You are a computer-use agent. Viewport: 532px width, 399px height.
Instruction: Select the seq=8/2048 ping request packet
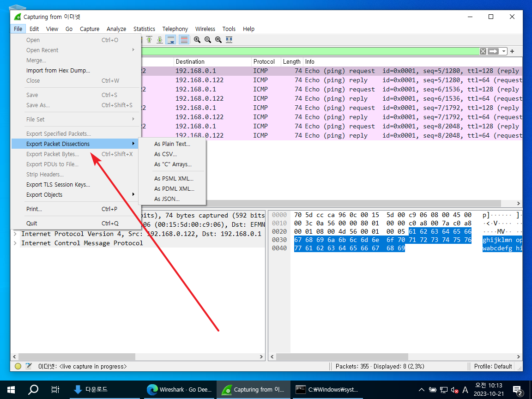[332, 126]
